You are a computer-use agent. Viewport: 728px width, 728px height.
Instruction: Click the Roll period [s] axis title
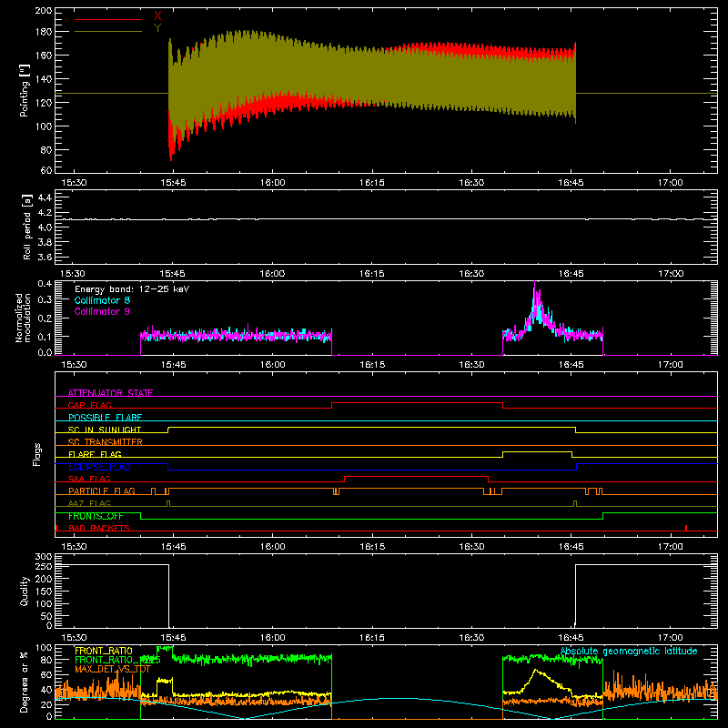[x=27, y=227]
